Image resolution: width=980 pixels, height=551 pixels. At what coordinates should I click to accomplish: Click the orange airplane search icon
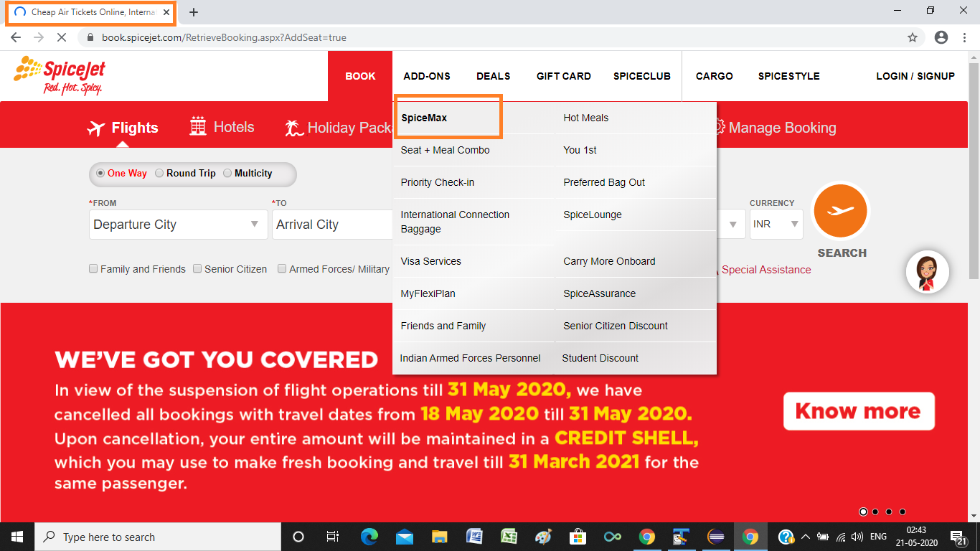pyautogui.click(x=840, y=211)
